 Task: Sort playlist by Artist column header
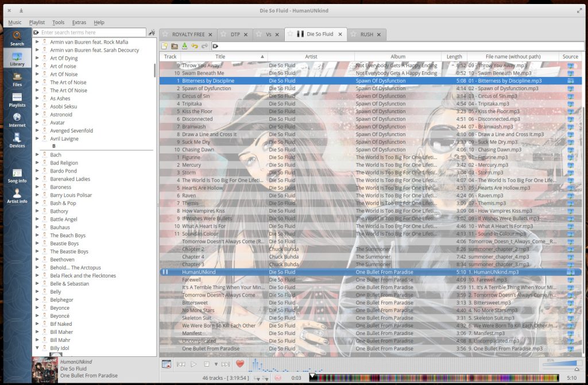(x=311, y=56)
